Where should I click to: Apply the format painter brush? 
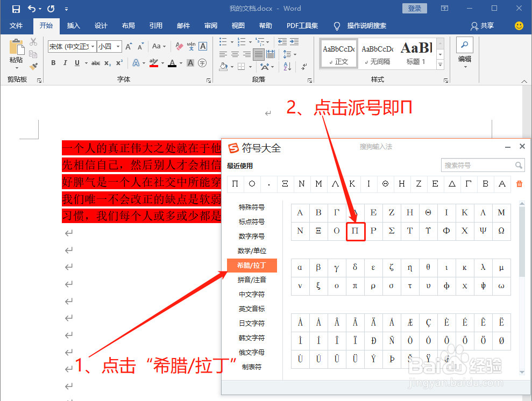tap(33, 66)
